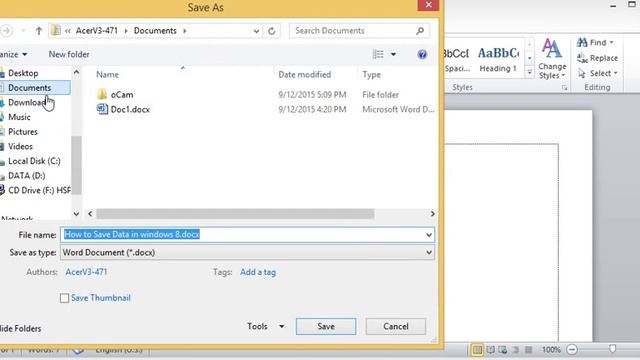Open Styles dialog launcher in Word
The width and height of the screenshot is (640, 360).
pyautogui.click(x=564, y=88)
